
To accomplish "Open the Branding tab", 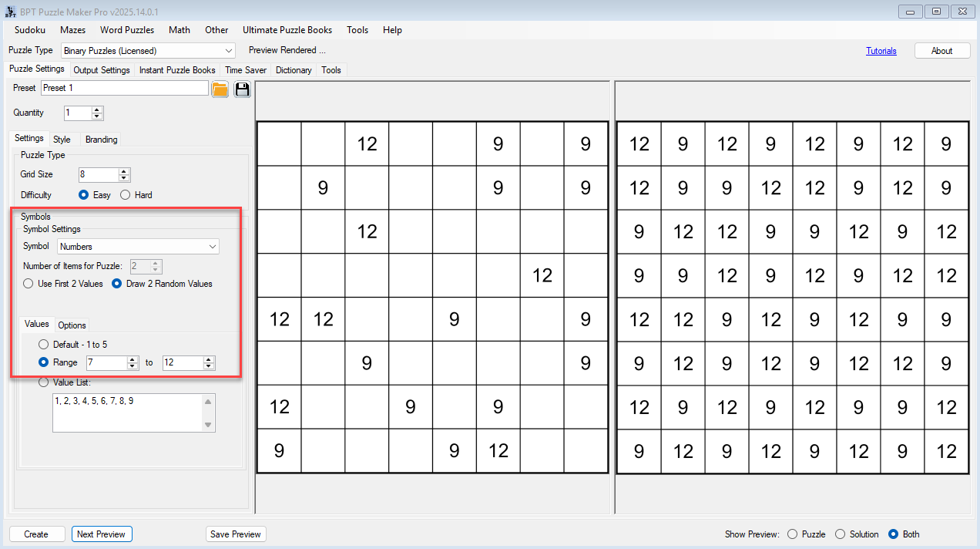I will point(101,140).
